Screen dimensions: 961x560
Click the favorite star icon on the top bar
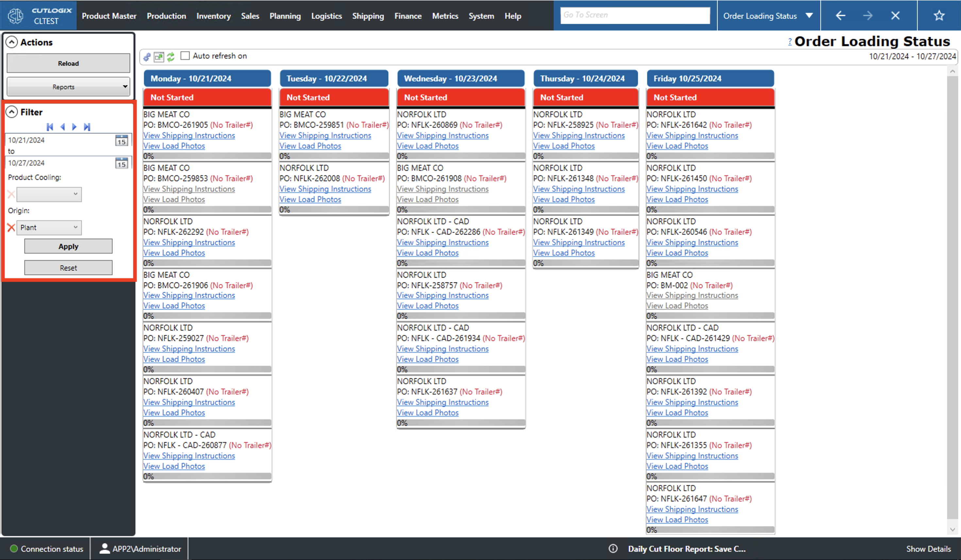coord(939,15)
